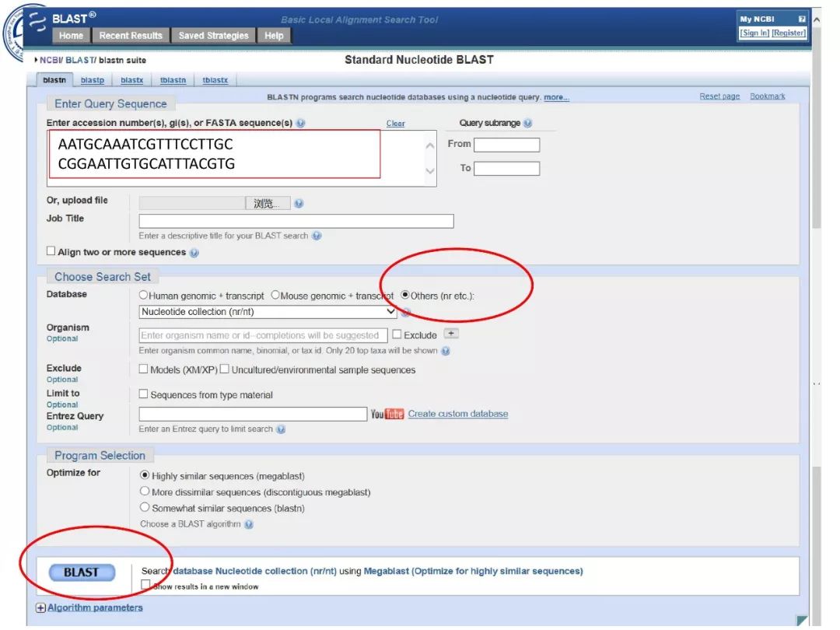Open the Nucleotide collection (nr/nt) dropdown

pyautogui.click(x=268, y=312)
